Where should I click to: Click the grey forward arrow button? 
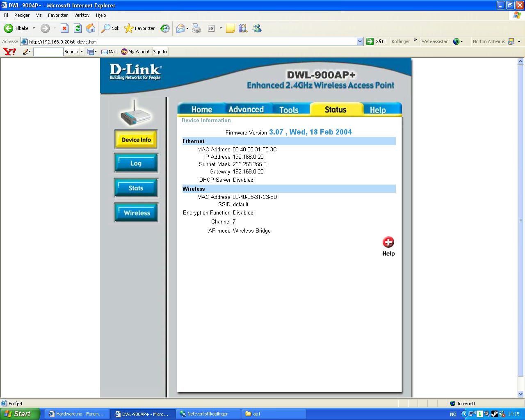point(45,28)
